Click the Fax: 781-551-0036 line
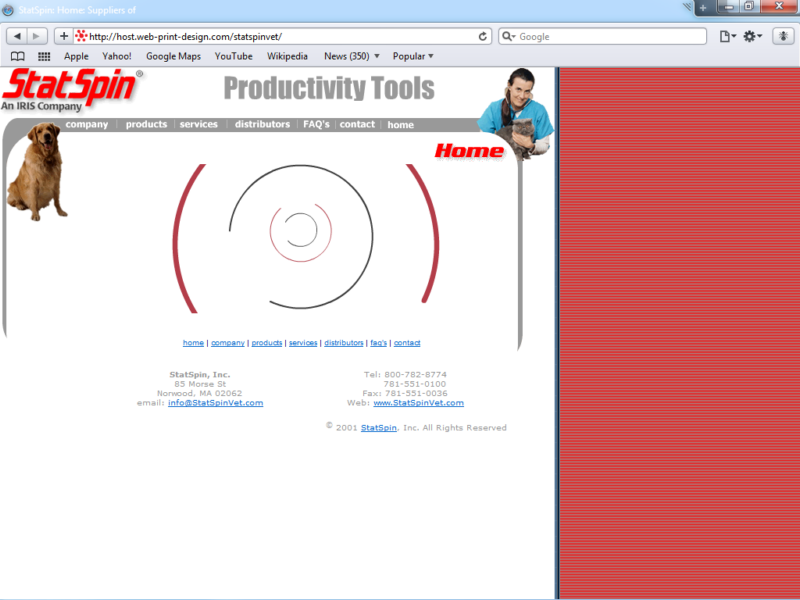 (405, 393)
